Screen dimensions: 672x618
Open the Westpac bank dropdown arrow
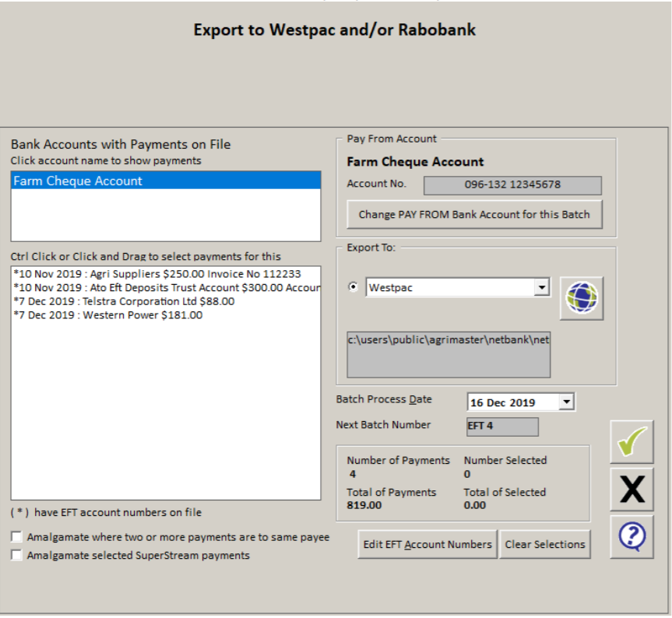(542, 287)
